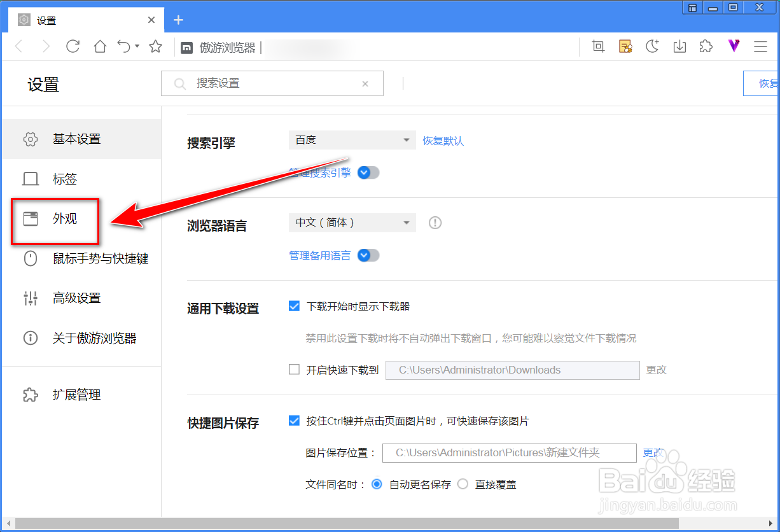Viewport: 780px width, 532px height.
Task: Clear the settings search box
Action: pyautogui.click(x=365, y=83)
